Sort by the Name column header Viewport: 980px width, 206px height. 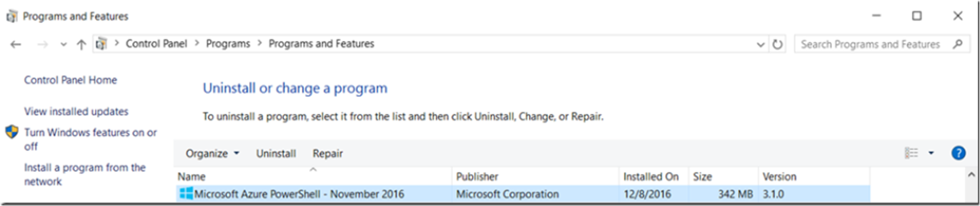coord(313,176)
